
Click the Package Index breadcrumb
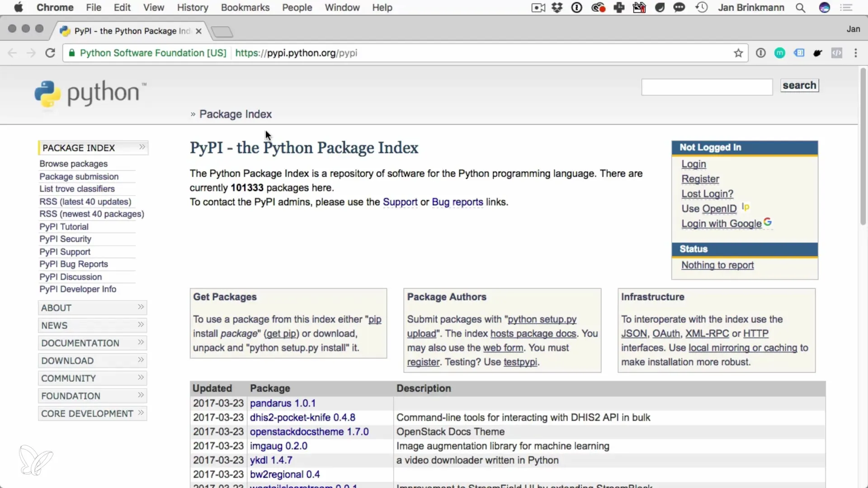coord(236,114)
